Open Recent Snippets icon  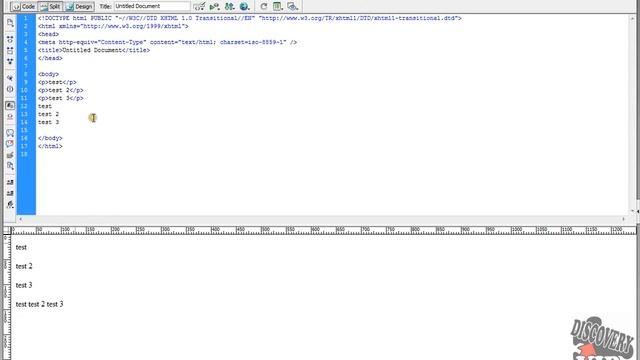coord(10,166)
